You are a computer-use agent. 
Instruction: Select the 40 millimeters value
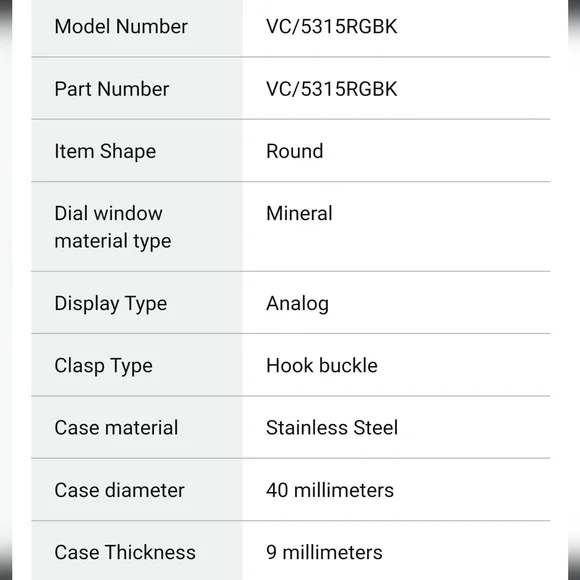[330, 490]
